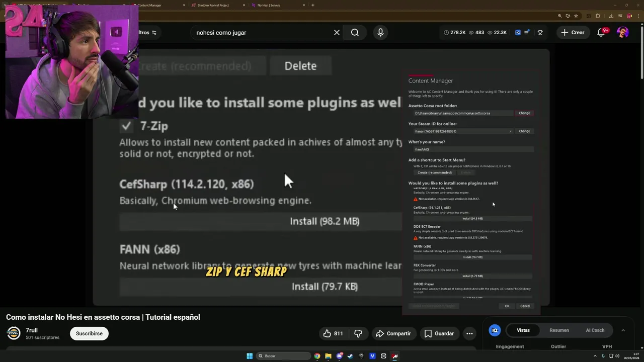Like the video with 811 likes
This screenshot has width=644, height=362.
(333, 333)
